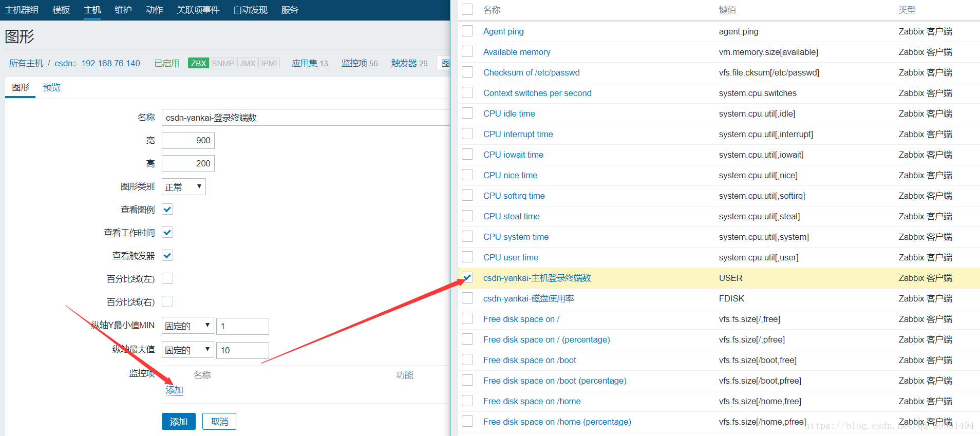
Task: Select the 主机 menu item
Action: [92, 10]
